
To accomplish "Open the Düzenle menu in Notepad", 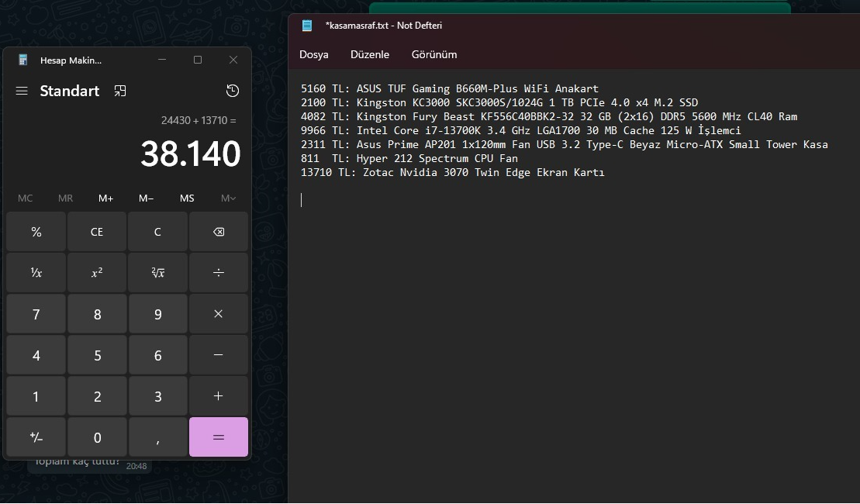I will pyautogui.click(x=370, y=54).
